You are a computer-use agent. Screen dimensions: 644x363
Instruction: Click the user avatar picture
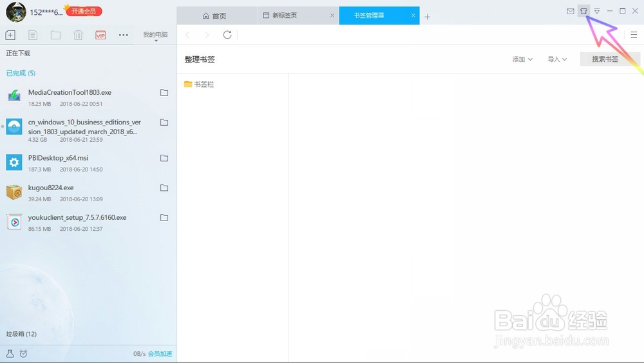pyautogui.click(x=16, y=12)
